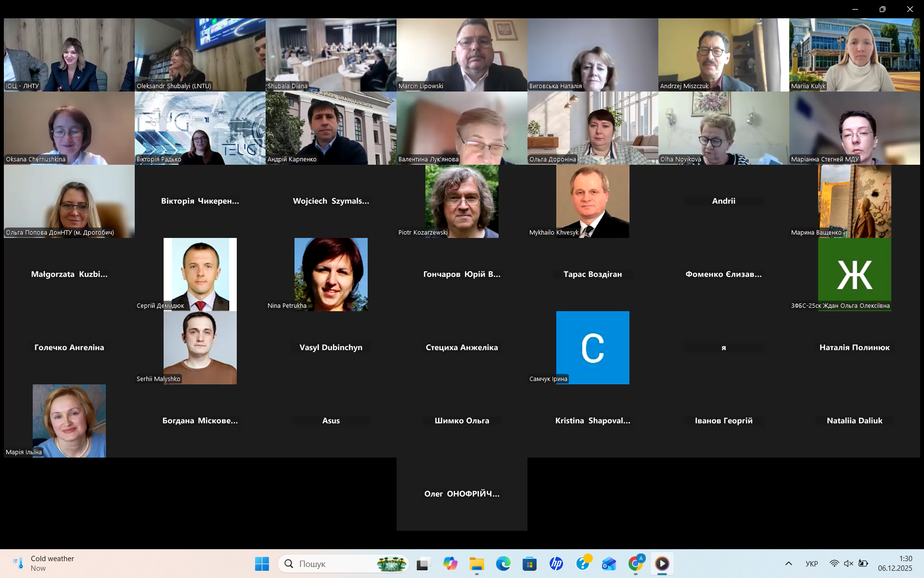Open Microsoft Store from the taskbar
The image size is (924, 578).
pyautogui.click(x=529, y=564)
